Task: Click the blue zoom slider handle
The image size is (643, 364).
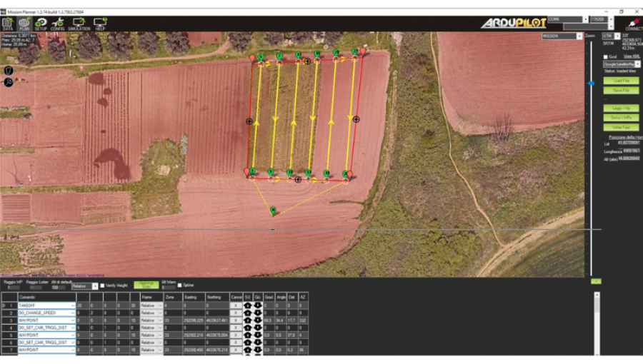Action: tap(591, 83)
